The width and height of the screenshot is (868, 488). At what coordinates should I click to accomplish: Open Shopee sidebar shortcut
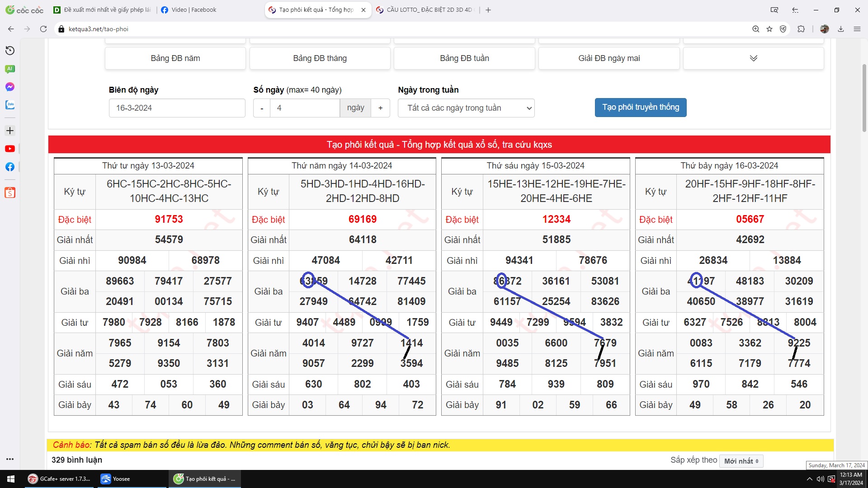10,193
